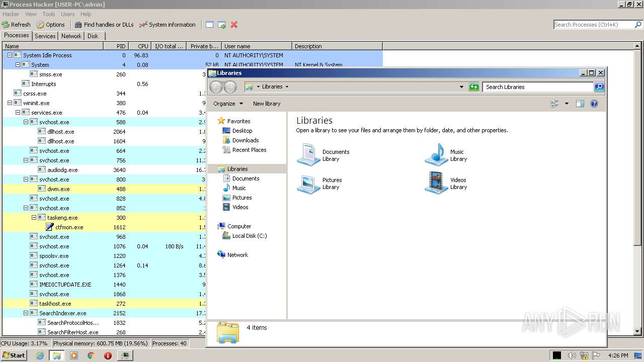Expand the address bar history dropdown
The image size is (644, 362).
coord(461,87)
